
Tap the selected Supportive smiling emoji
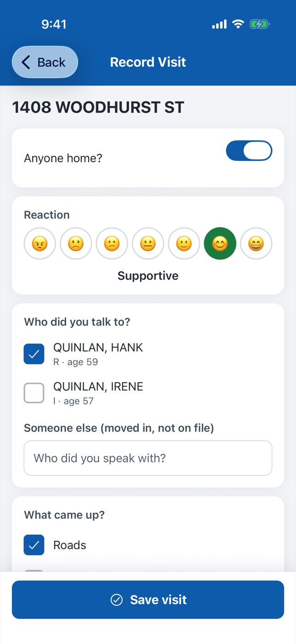click(220, 243)
